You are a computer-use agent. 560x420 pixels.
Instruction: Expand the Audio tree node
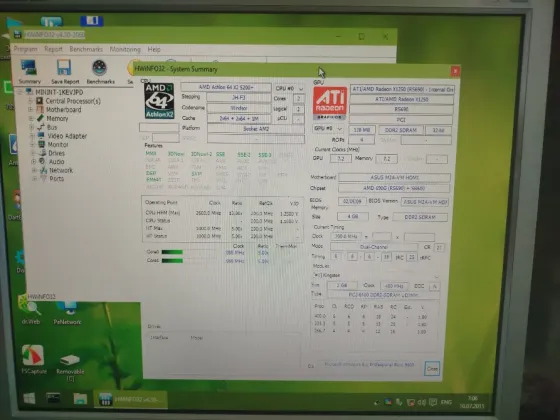click(34, 161)
